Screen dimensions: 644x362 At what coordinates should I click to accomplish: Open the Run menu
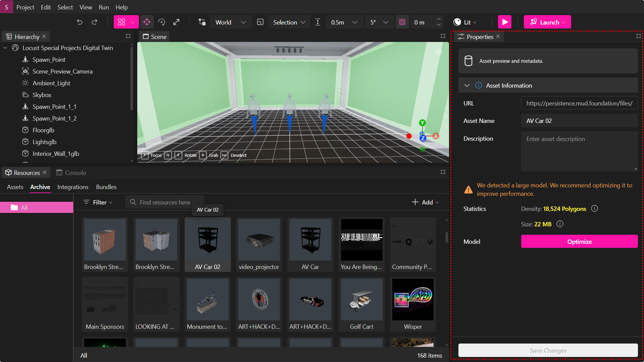click(104, 7)
